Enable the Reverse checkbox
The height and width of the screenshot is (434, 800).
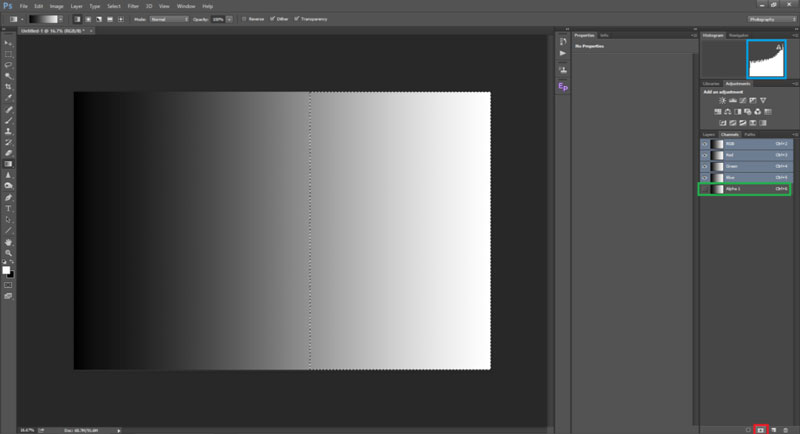pyautogui.click(x=244, y=19)
